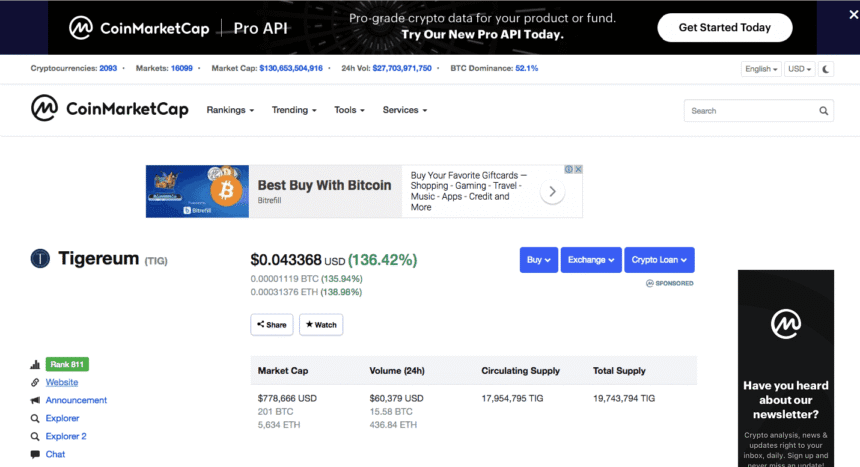
Task: Open the Tools menu
Action: tap(349, 110)
